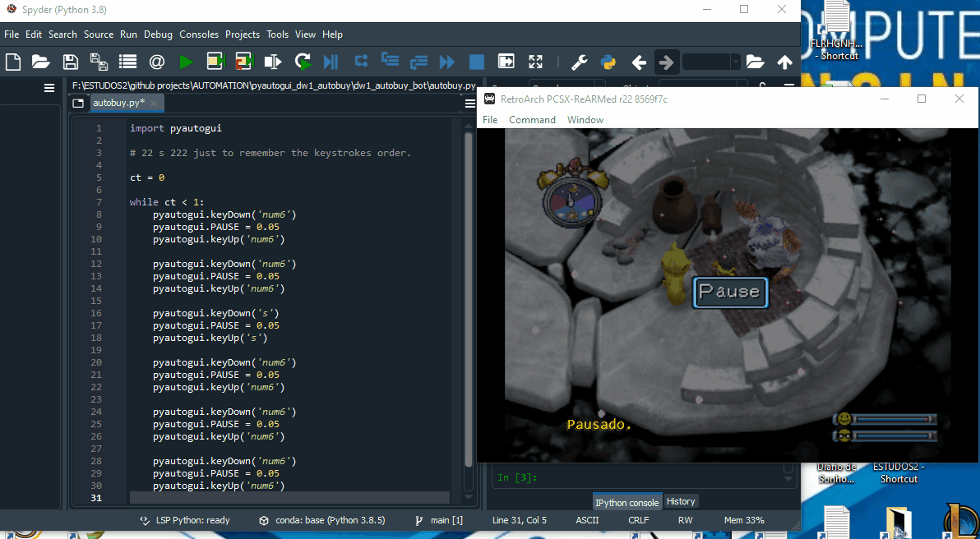This screenshot has width=980, height=539.
Task: Re-run last script icon
Action: (303, 62)
